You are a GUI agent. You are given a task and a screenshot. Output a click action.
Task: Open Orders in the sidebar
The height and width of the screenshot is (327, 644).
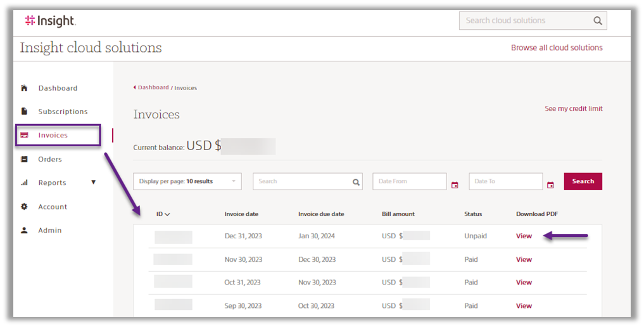coord(50,159)
